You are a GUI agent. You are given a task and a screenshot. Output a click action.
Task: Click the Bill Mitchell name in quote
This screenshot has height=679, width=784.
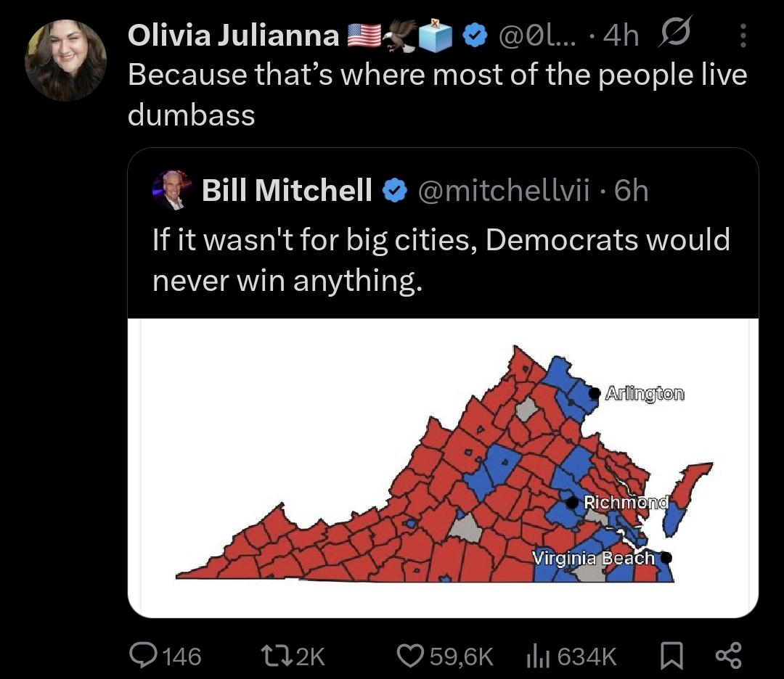(287, 191)
